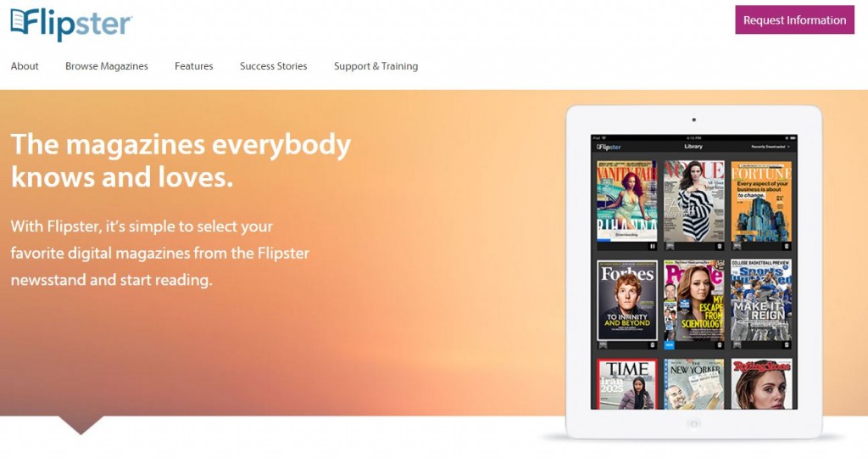Go to Browse Magazines
The width and height of the screenshot is (868, 458).
107,66
